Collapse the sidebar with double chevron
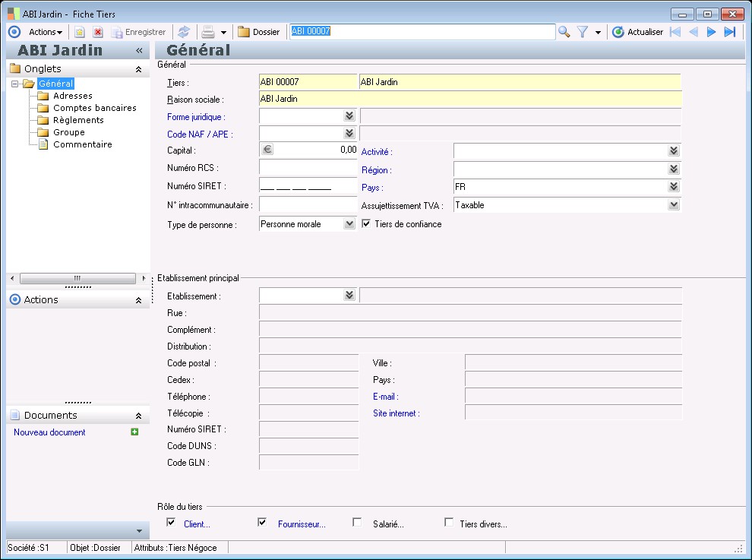Viewport: 752px width, 560px height. click(x=139, y=50)
